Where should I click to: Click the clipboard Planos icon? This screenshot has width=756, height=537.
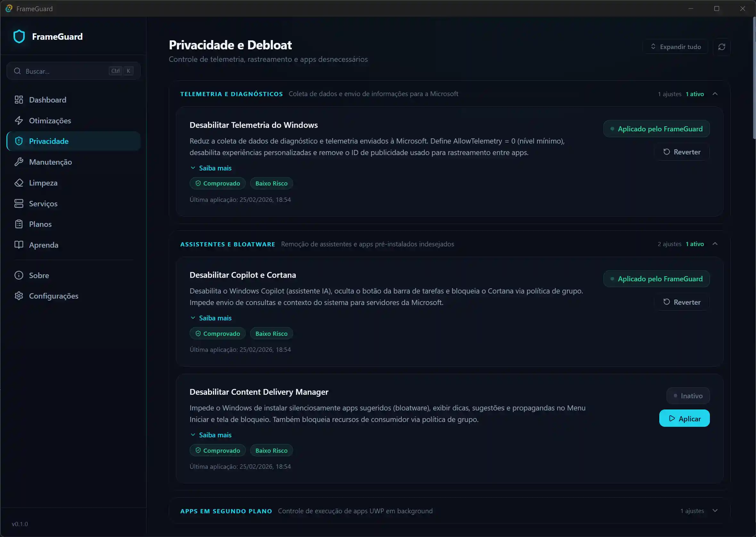tap(19, 224)
